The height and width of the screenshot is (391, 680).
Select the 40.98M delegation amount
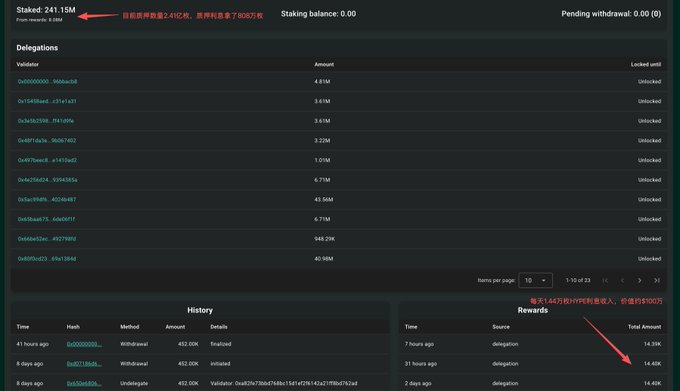tap(324, 259)
